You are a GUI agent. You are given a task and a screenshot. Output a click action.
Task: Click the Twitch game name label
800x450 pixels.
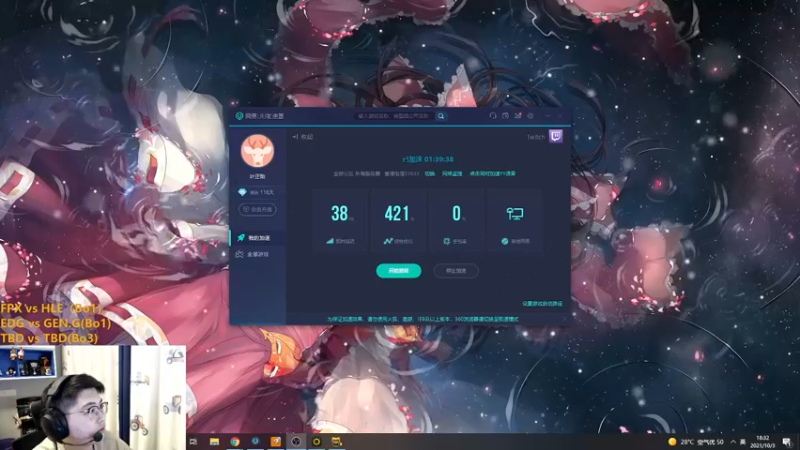coord(536,137)
